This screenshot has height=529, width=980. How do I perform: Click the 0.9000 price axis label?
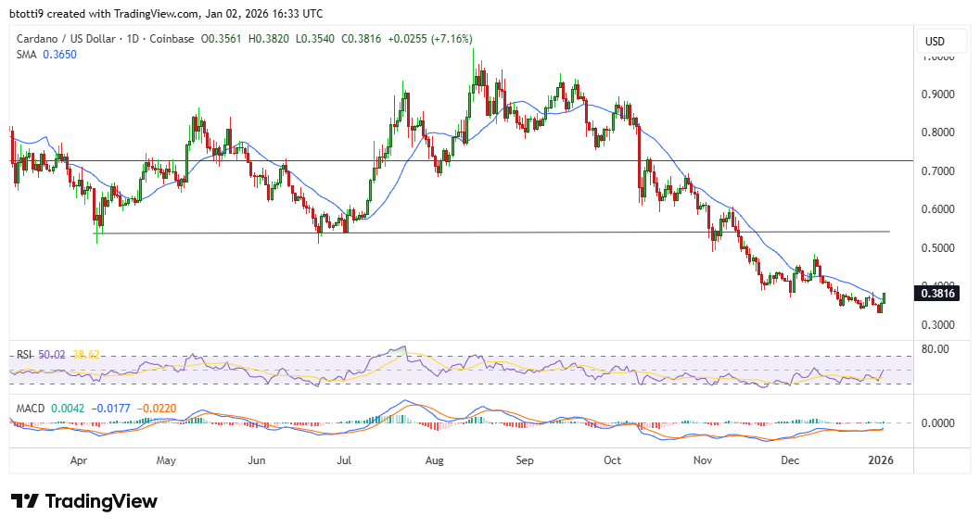point(938,94)
